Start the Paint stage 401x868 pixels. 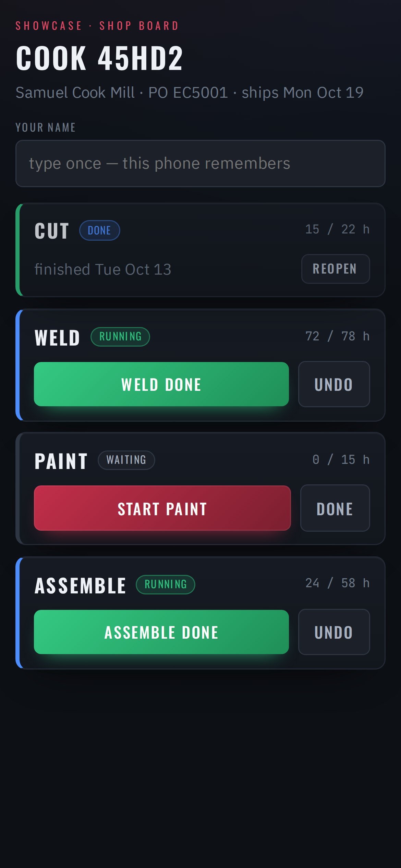[162, 508]
